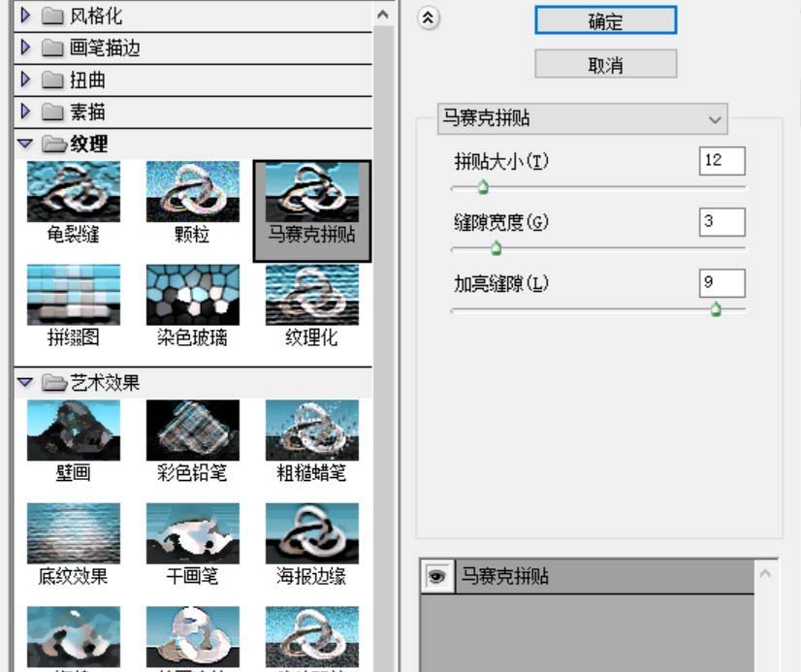Click 取消 to cancel the dialog
The image size is (801, 672).
point(606,64)
